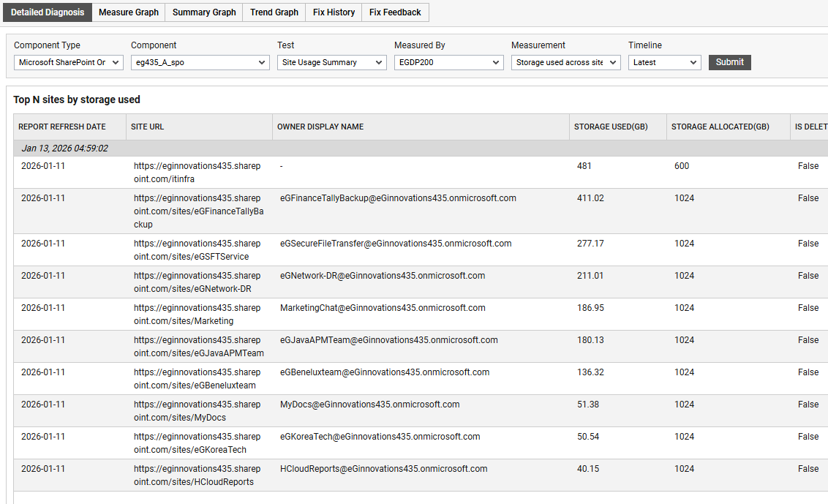Open the Measured By dropdown
This screenshot has width=828, height=504.
tap(448, 63)
